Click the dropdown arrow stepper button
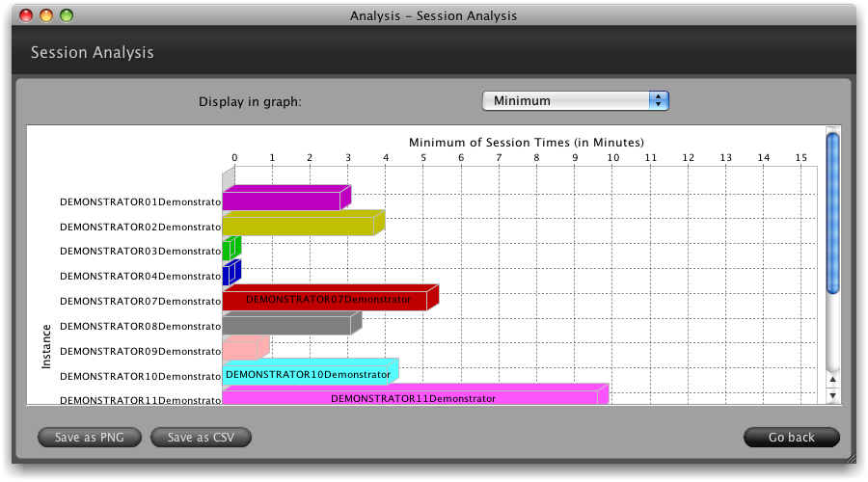The width and height of the screenshot is (868, 482). click(x=659, y=100)
